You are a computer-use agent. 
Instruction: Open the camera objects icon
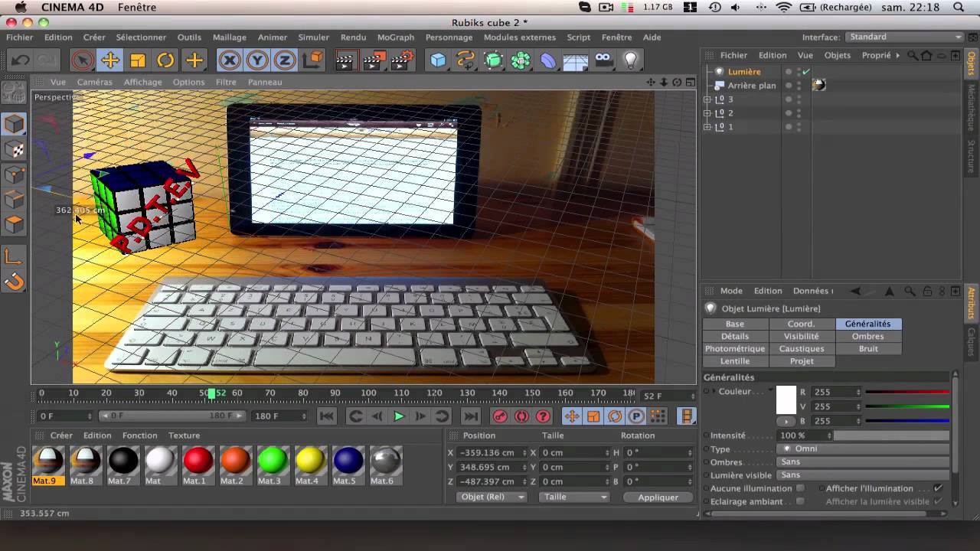[603, 60]
